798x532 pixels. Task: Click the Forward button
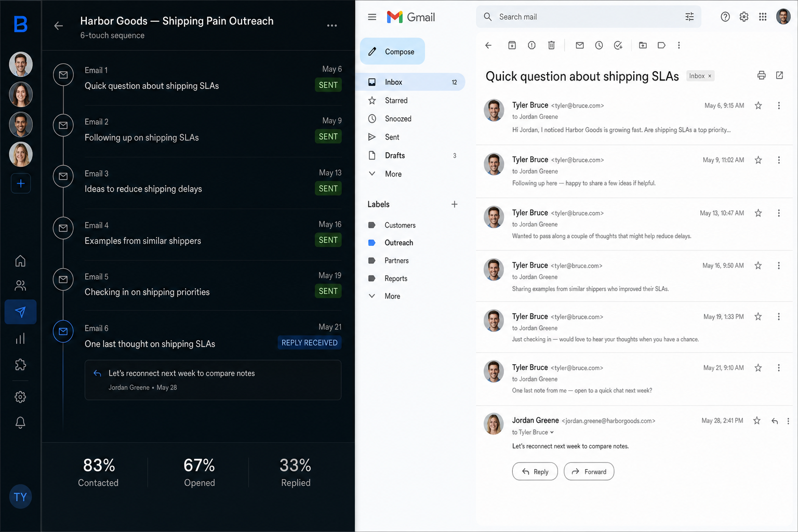point(589,472)
